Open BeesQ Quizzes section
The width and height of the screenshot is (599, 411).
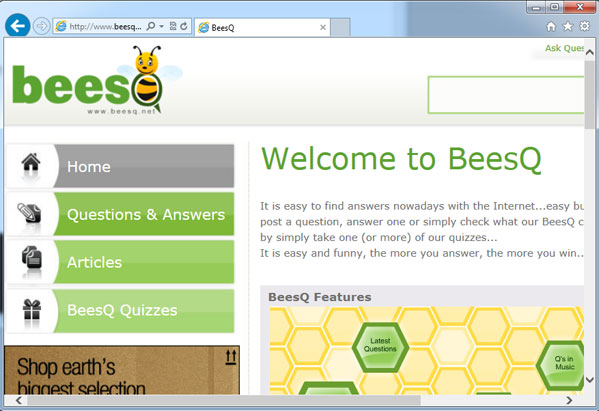click(120, 310)
